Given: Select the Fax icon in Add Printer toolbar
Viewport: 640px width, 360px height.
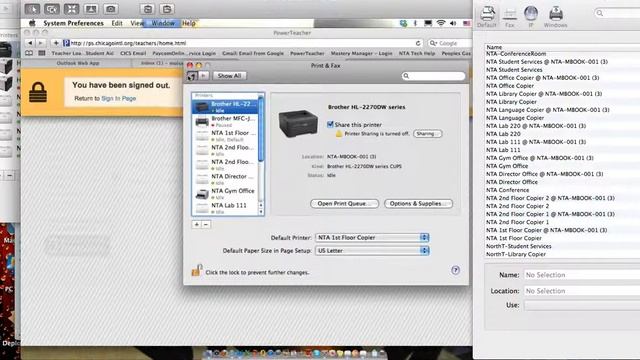Looking at the screenshot, I should 509,17.
